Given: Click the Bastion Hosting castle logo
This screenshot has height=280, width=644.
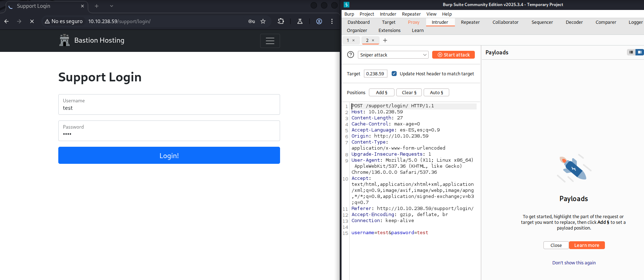Looking at the screenshot, I should (x=64, y=40).
